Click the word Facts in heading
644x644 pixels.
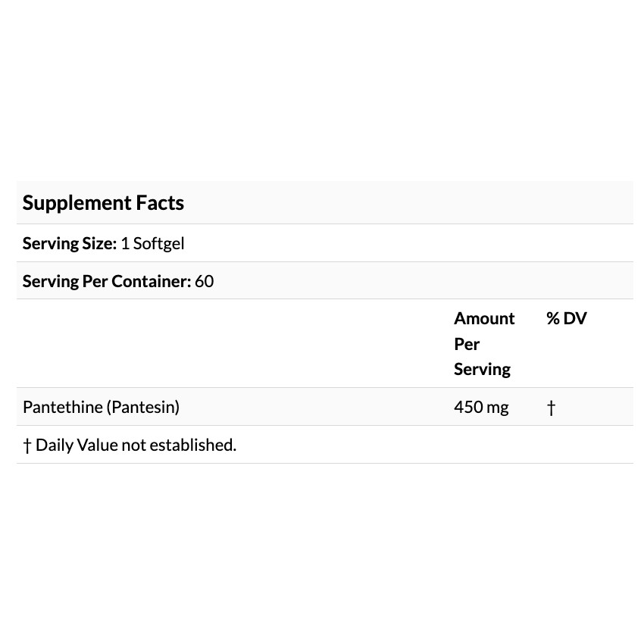coord(160,202)
